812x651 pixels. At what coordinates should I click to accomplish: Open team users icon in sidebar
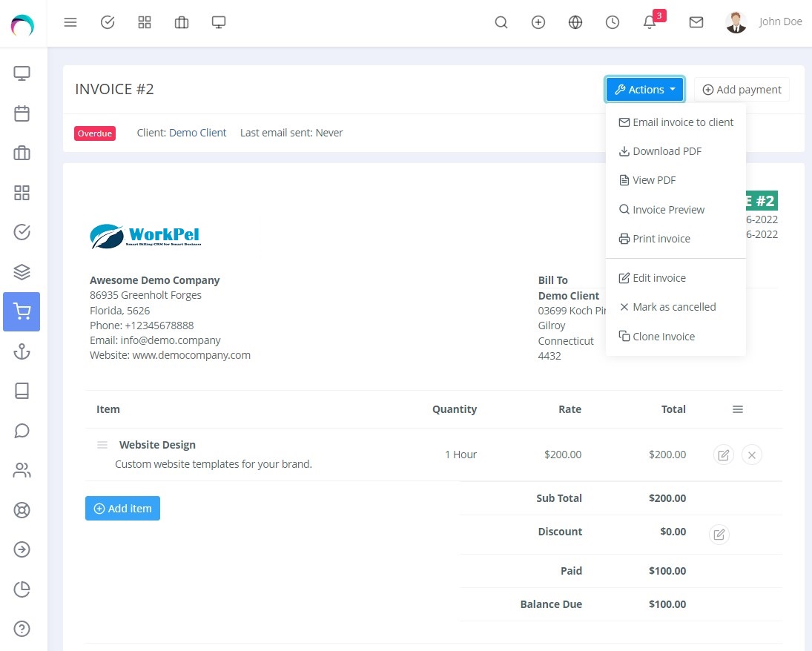(22, 470)
